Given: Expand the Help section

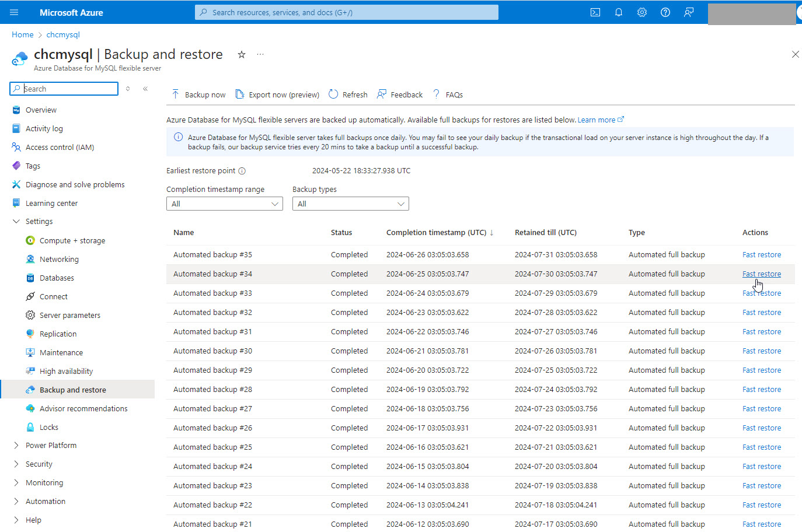Looking at the screenshot, I should click(16, 520).
